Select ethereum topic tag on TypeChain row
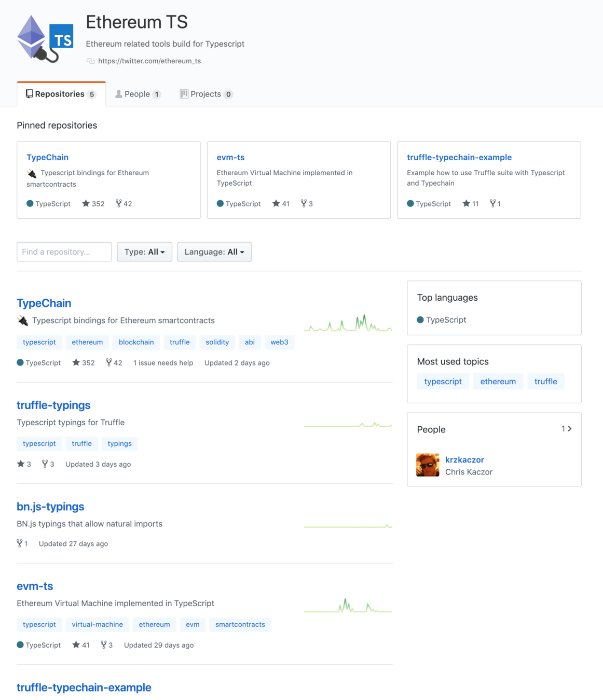The image size is (603, 700). point(87,342)
